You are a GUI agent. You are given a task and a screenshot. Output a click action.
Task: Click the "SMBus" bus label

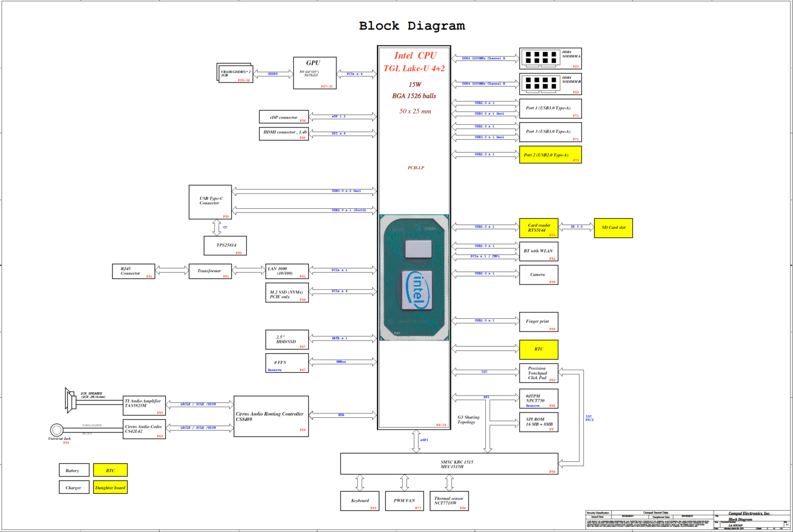tap(341, 362)
